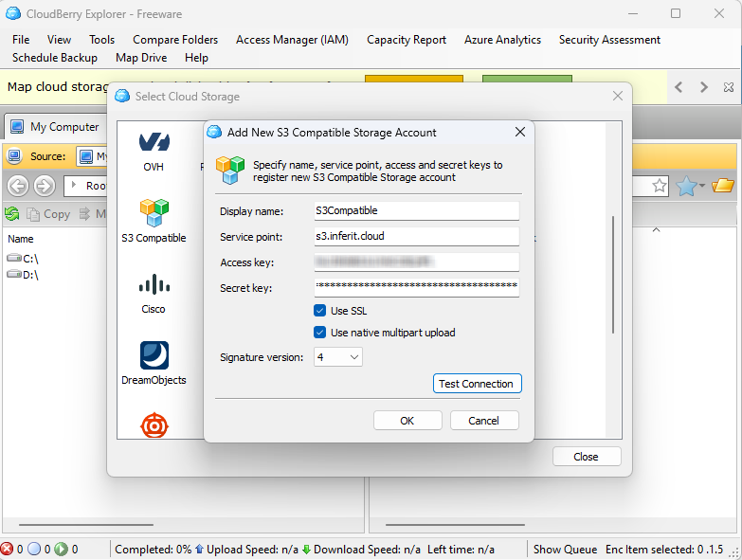Close the Select Cloud Storage dialog via Close button
Image resolution: width=742 pixels, height=560 pixels.
pos(587,457)
